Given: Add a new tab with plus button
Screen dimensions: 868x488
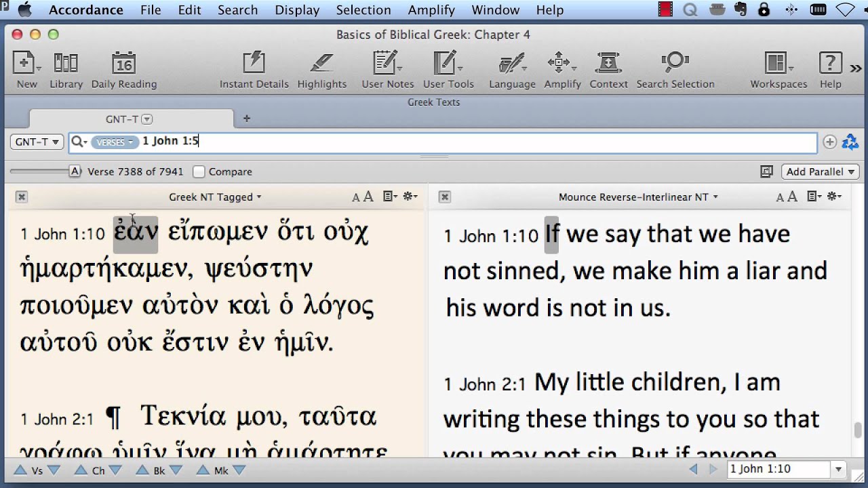Looking at the screenshot, I should (x=247, y=119).
